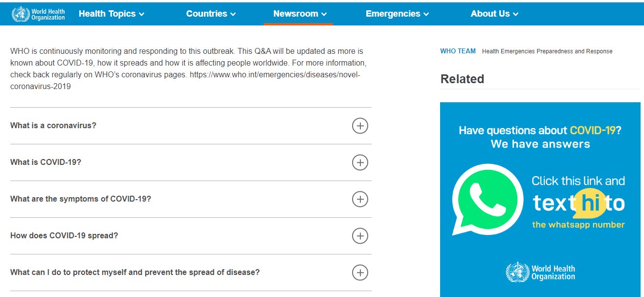Viewport: 644px width, 297px height.
Task: Expand 'How does COVID-19 spread?' question text
Action: (x=64, y=235)
